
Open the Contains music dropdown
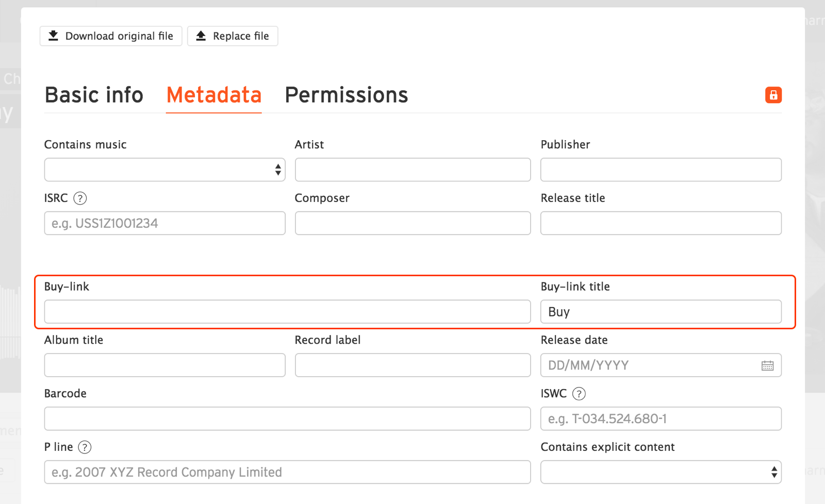(x=164, y=170)
